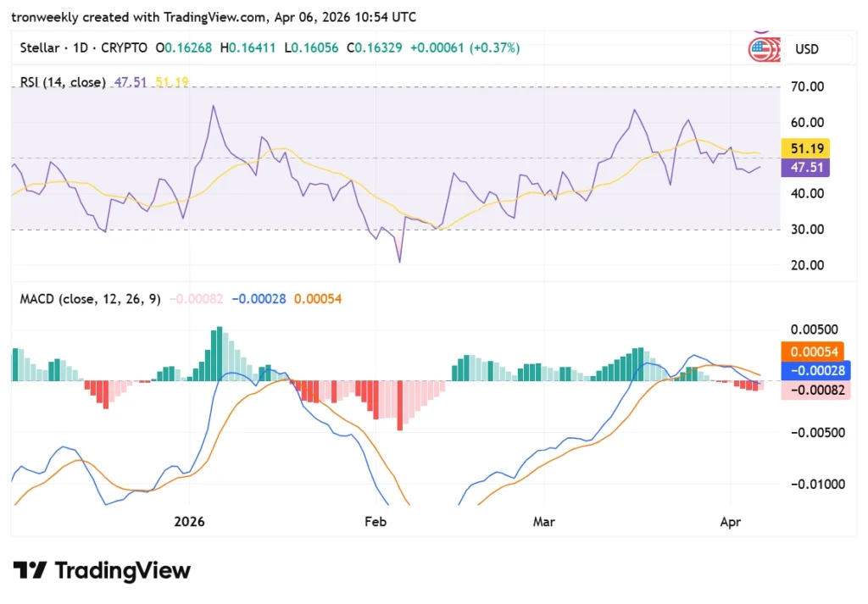The image size is (868, 604).
Task: Click the purple RSI value badge 47.51
Action: [806, 168]
